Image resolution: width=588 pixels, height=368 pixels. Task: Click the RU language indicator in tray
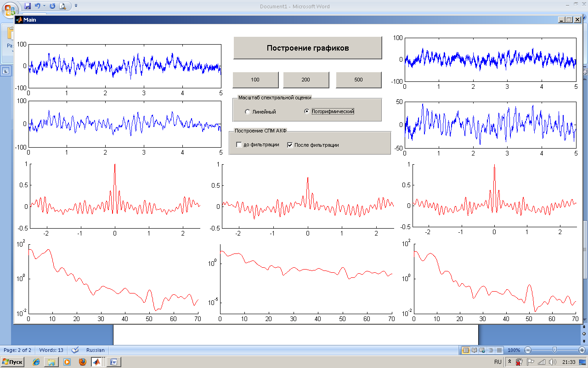(498, 362)
